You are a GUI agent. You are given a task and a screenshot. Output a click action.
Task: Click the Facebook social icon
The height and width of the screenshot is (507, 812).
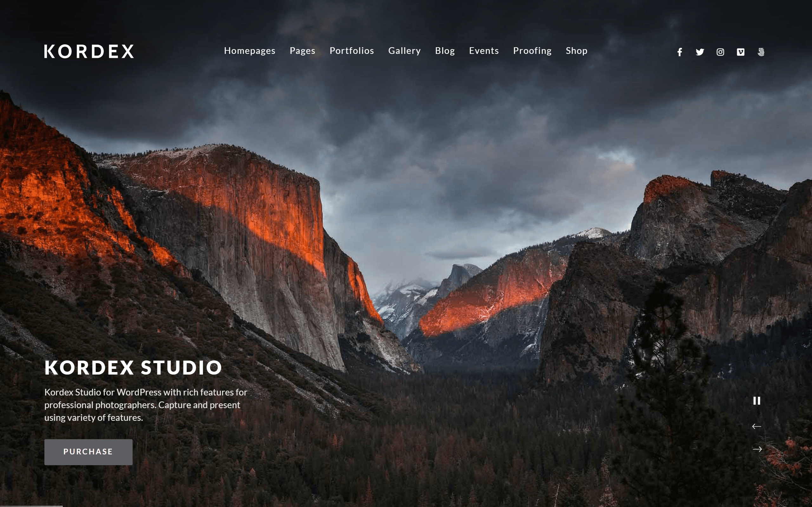point(680,51)
